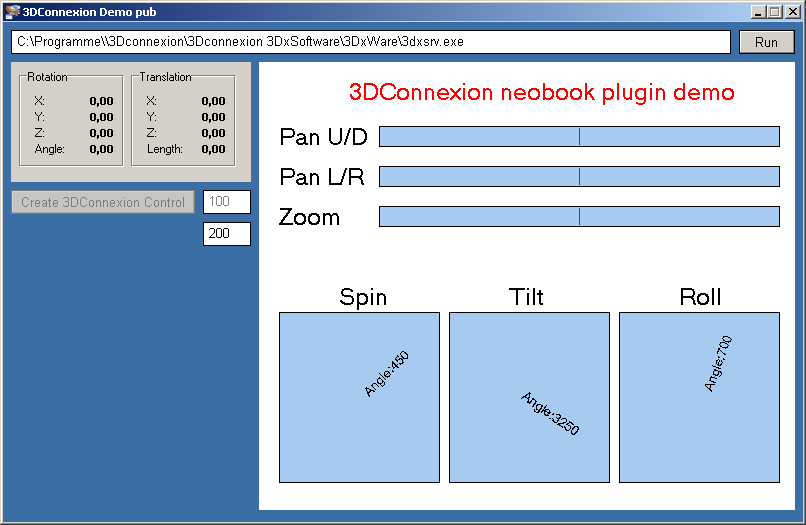Click the 'Pan L/R' label
This screenshot has width=806, height=525.
point(322,177)
